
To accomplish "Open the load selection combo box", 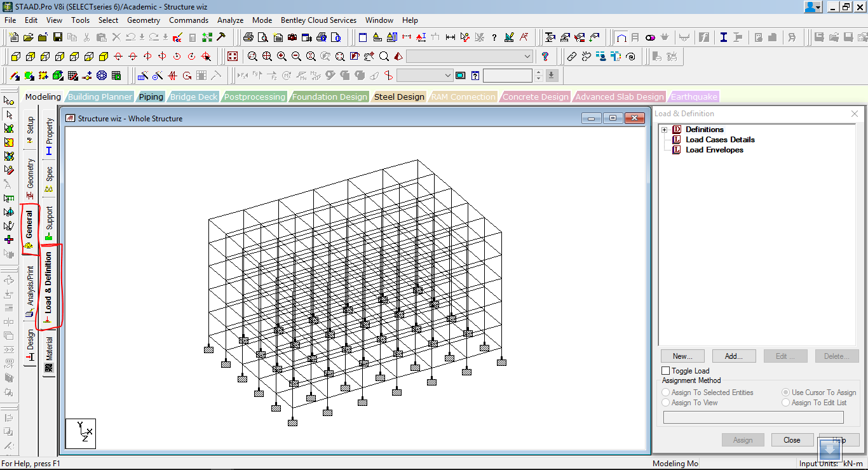I will click(426, 75).
